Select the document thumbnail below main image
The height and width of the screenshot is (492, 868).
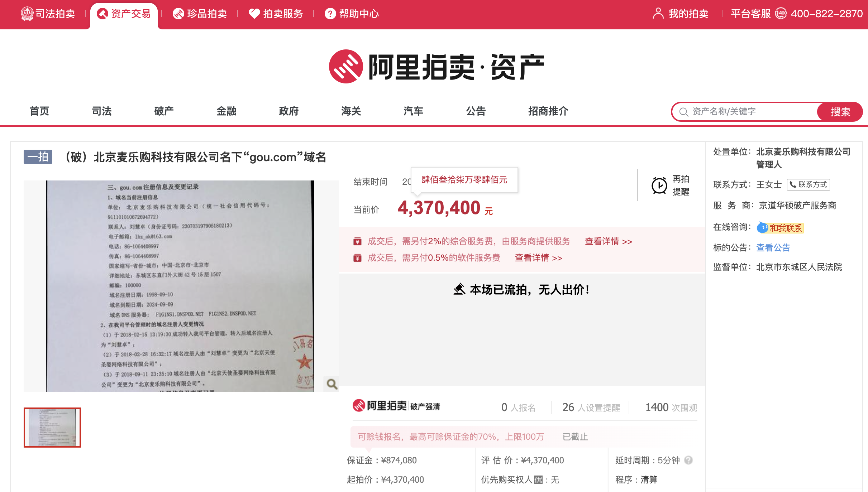point(52,427)
